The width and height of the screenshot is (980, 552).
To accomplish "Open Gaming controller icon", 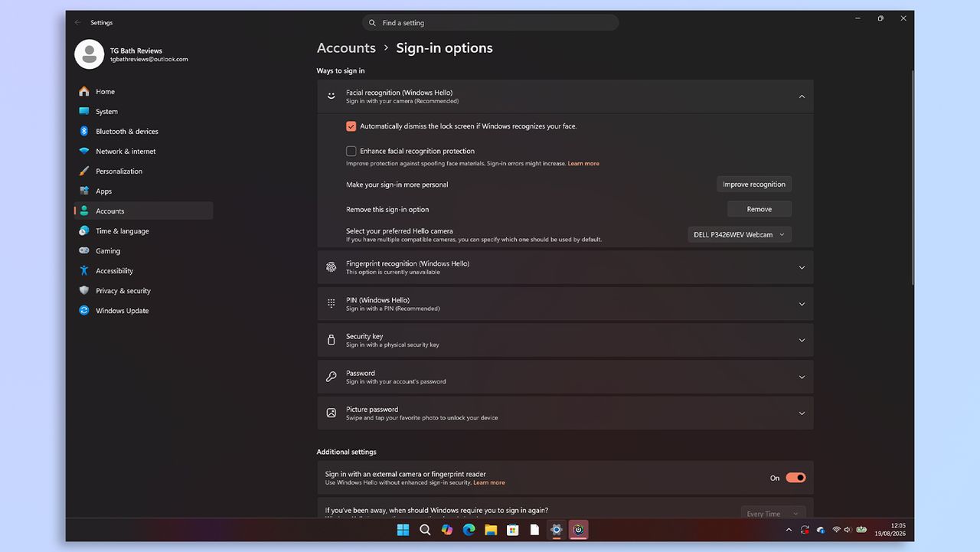I will coord(84,250).
